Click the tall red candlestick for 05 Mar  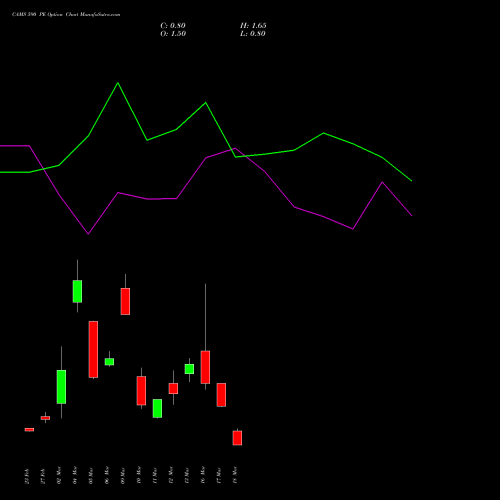pyautogui.click(x=93, y=349)
